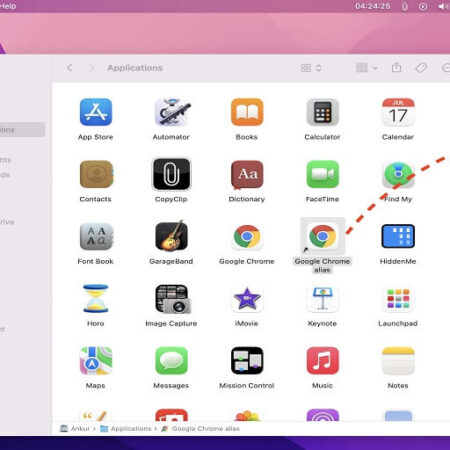Select the GarageBand app icon
This screenshot has width=450, height=450.
click(x=171, y=235)
